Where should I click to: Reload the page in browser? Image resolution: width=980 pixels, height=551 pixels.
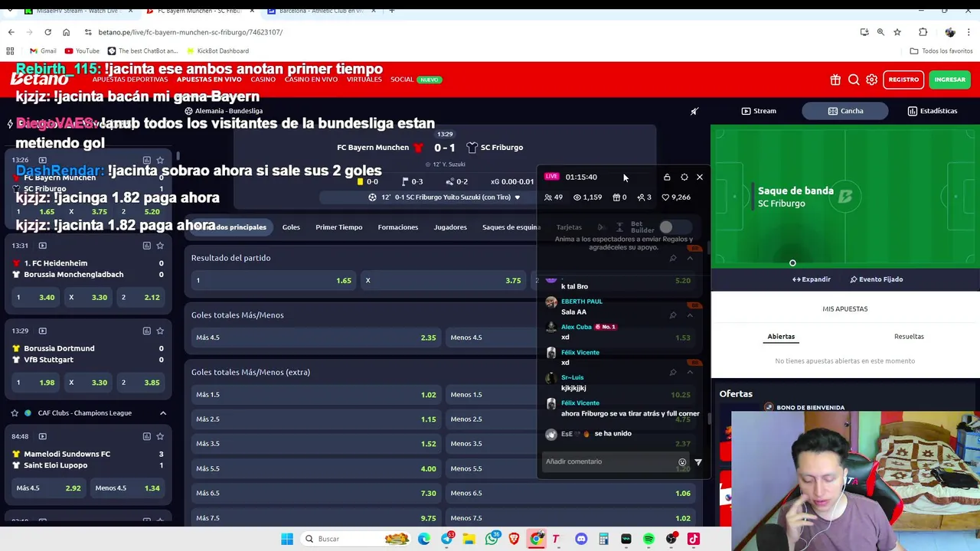(47, 32)
